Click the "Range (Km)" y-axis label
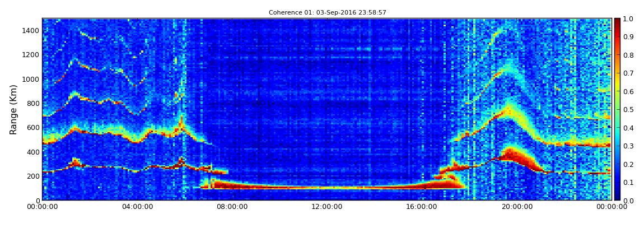644x228 pixels. (x=13, y=110)
